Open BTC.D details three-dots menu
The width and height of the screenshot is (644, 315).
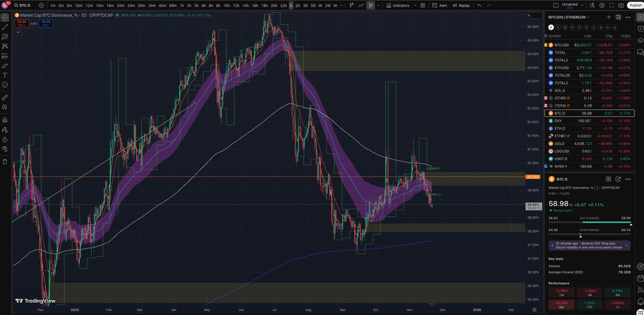click(627, 179)
